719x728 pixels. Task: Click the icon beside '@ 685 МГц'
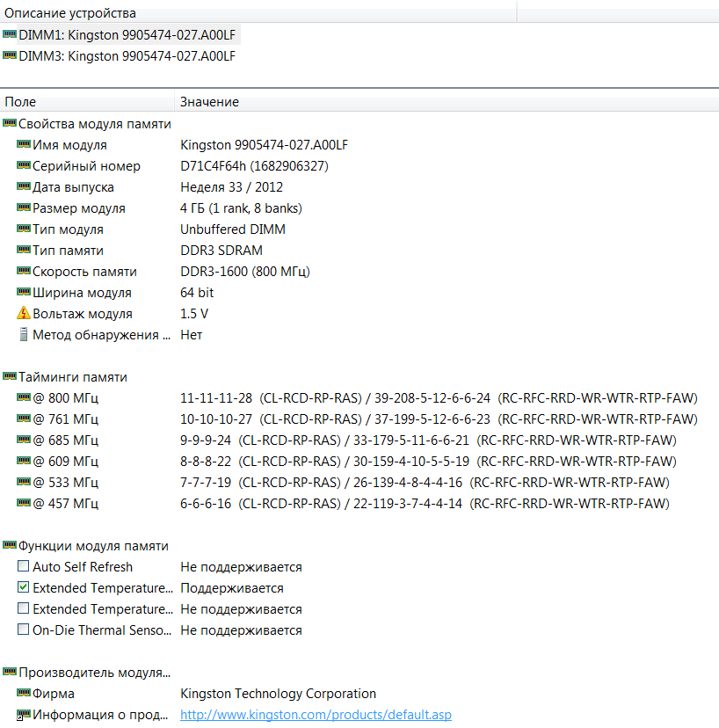tap(23, 440)
